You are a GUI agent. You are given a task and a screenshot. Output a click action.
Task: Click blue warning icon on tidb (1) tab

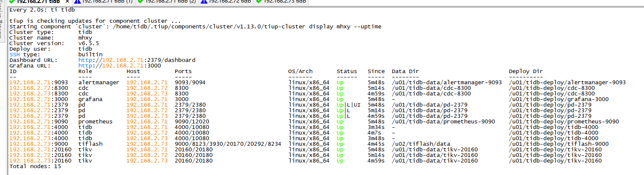77,2
